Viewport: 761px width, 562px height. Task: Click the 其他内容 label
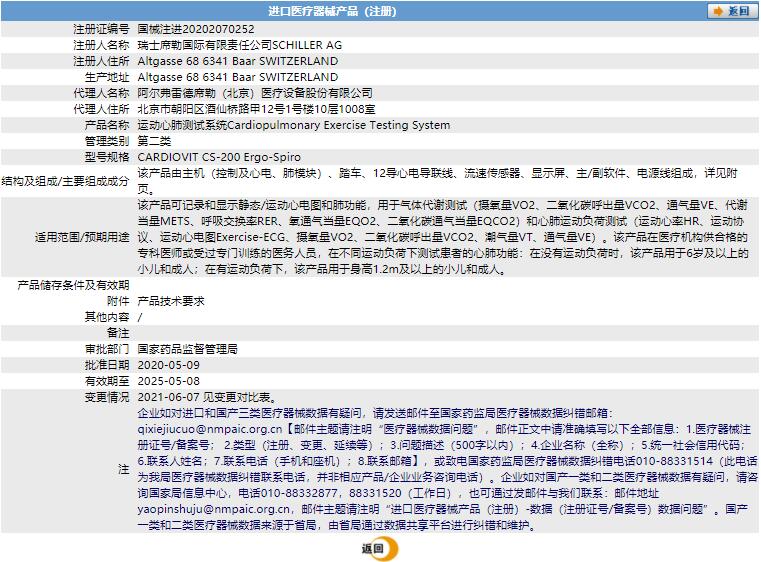click(107, 317)
